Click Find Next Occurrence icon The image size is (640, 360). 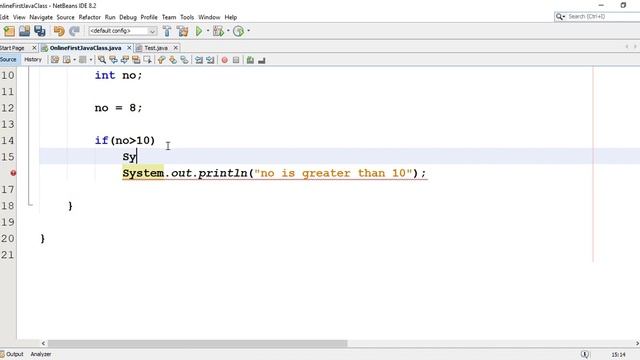click(124, 60)
